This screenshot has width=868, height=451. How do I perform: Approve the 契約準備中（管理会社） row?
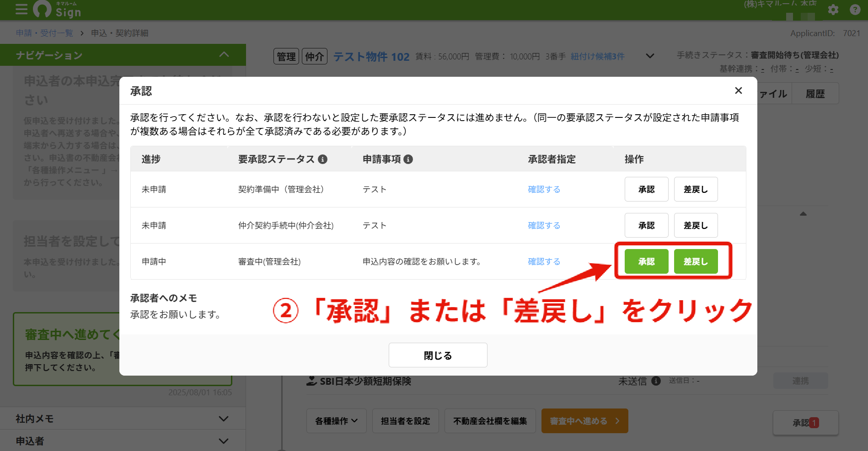pos(647,189)
